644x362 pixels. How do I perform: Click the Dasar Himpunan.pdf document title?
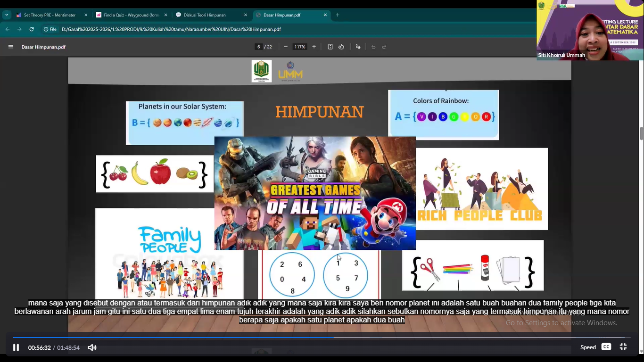(x=43, y=47)
